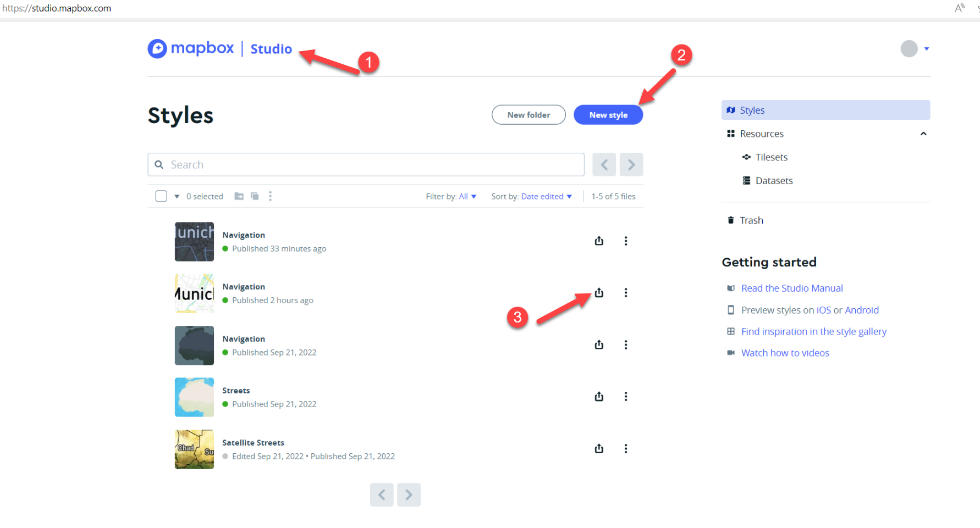Open the Filter by dropdown
This screenshot has width=980, height=528.
[x=466, y=196]
